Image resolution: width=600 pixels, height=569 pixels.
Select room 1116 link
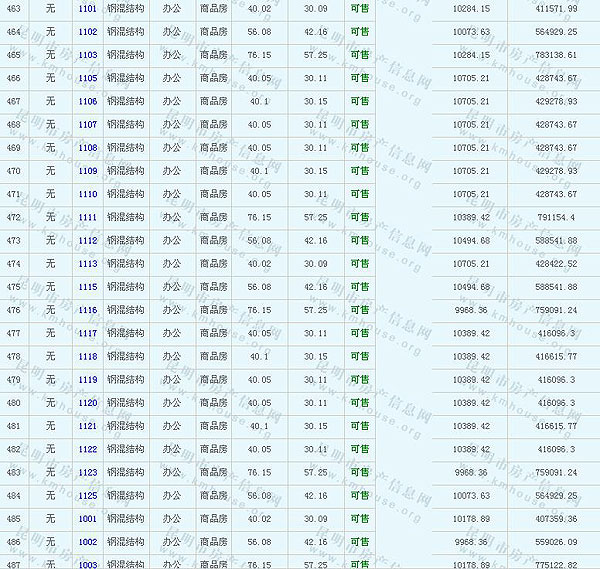(87, 310)
